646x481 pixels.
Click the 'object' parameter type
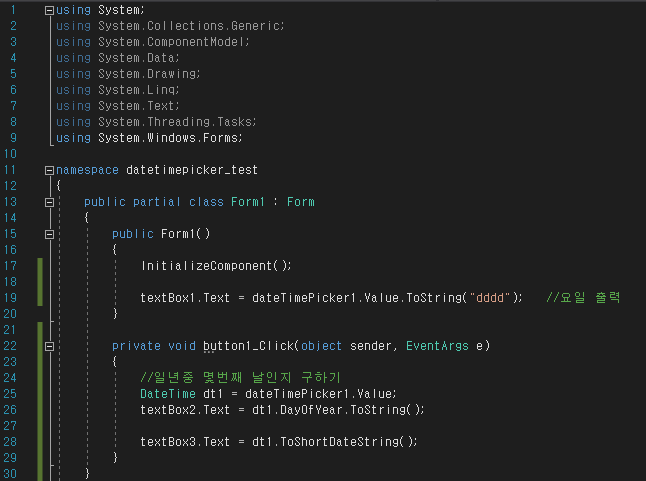click(321, 346)
